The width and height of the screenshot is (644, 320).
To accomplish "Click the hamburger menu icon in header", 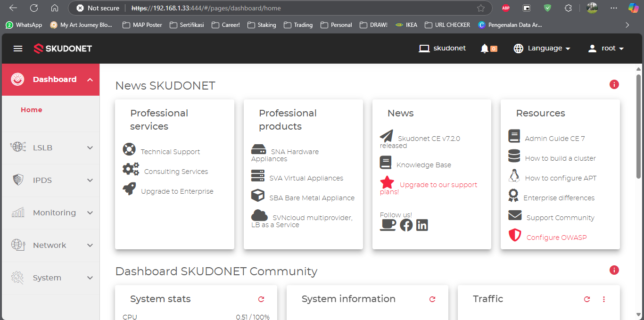I will pyautogui.click(x=18, y=49).
